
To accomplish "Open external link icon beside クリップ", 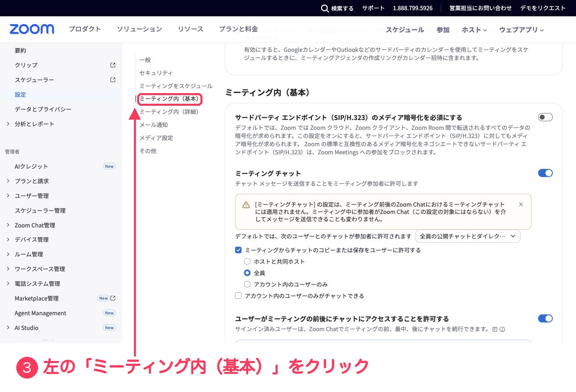I will tap(113, 65).
